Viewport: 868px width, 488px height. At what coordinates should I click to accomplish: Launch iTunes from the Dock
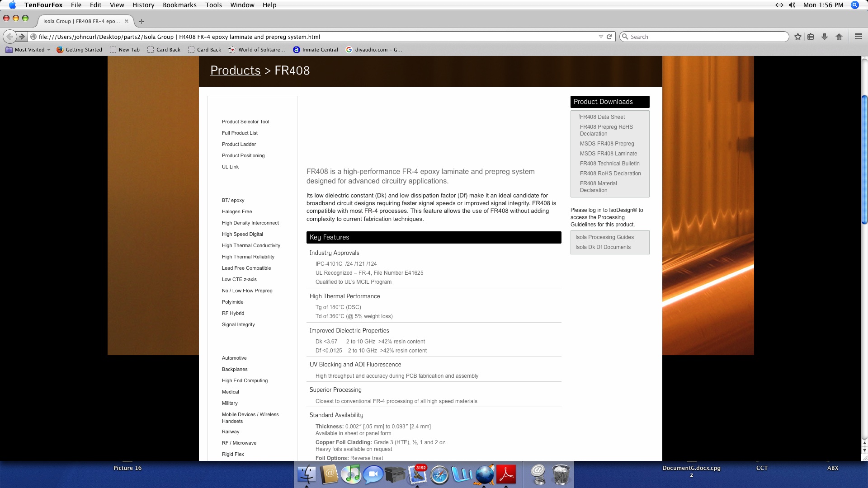pos(351,474)
